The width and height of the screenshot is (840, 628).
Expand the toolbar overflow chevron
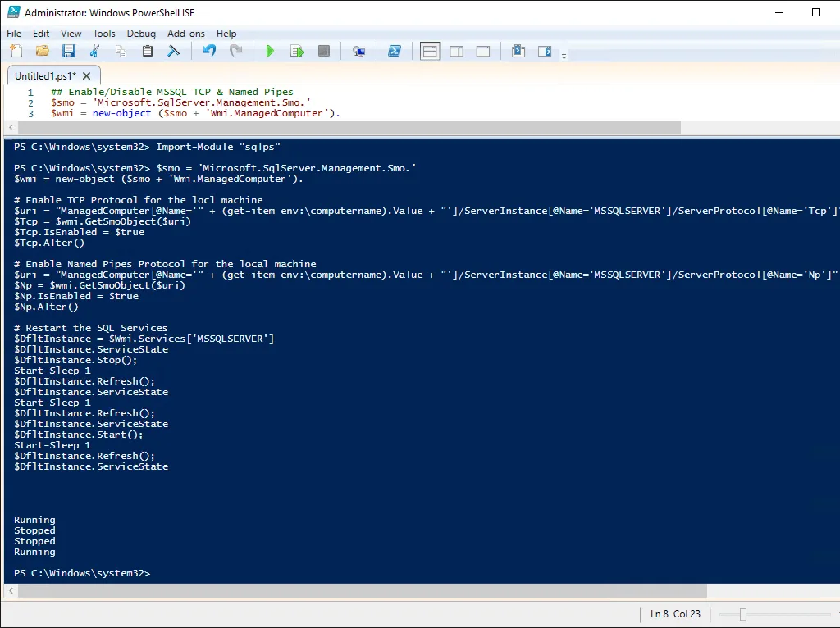[x=563, y=54]
